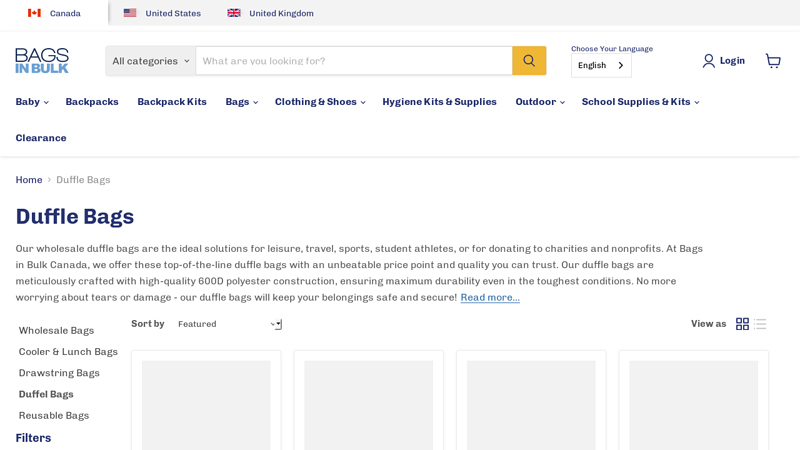Select Cooler & Lunch Bags in sidebar
This screenshot has width=800, height=450.
click(x=68, y=352)
